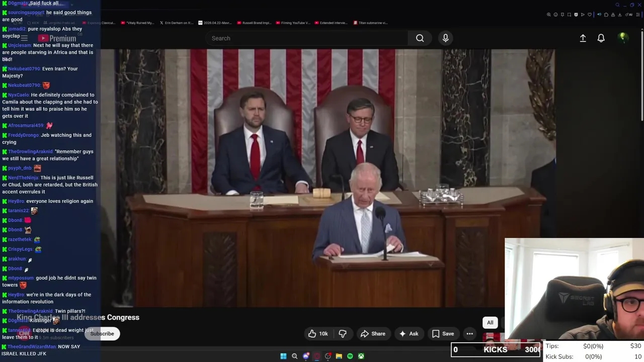Switch to the "Filming YouTube V..." tab
Screen dimensions: 644x362
coord(292,23)
